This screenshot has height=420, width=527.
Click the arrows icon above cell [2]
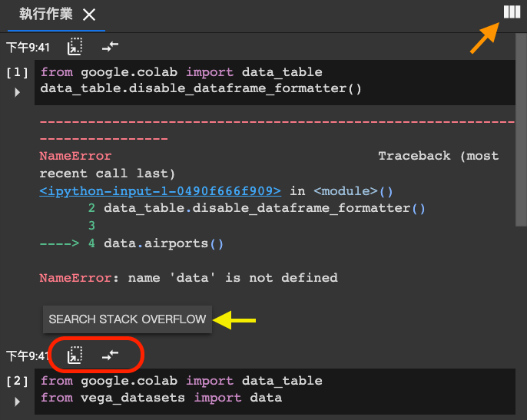110,356
